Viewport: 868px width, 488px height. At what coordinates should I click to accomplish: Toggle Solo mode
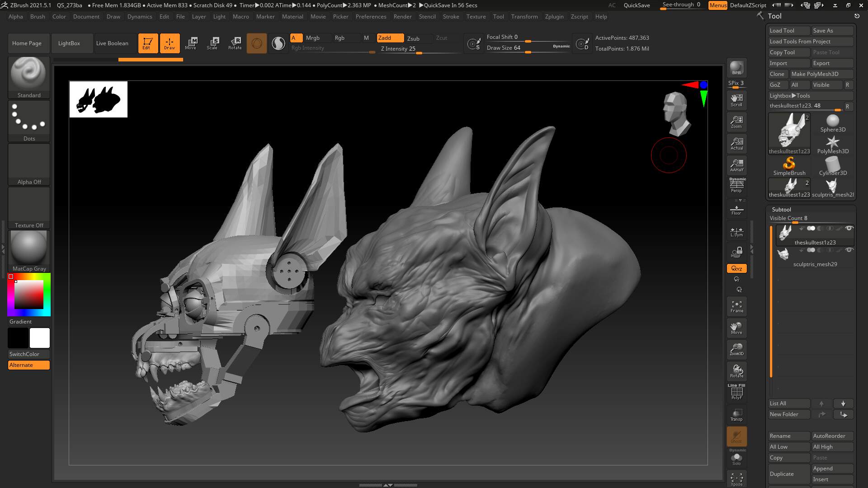[736, 458]
